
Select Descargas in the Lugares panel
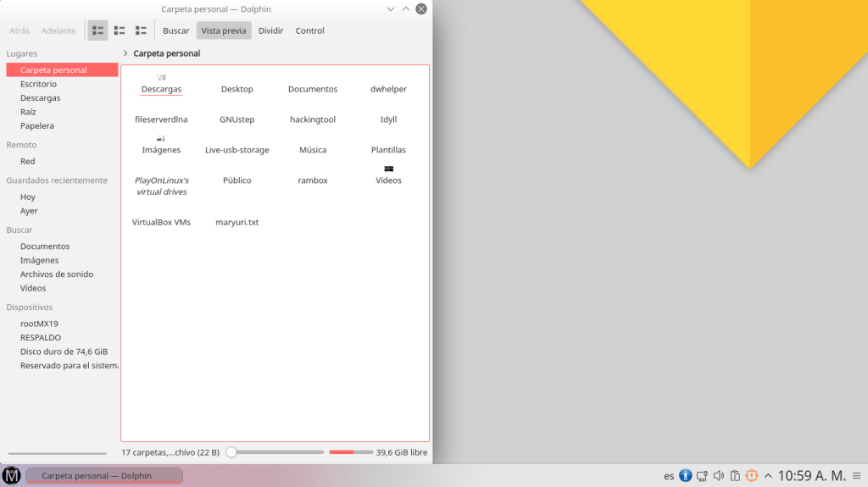40,98
